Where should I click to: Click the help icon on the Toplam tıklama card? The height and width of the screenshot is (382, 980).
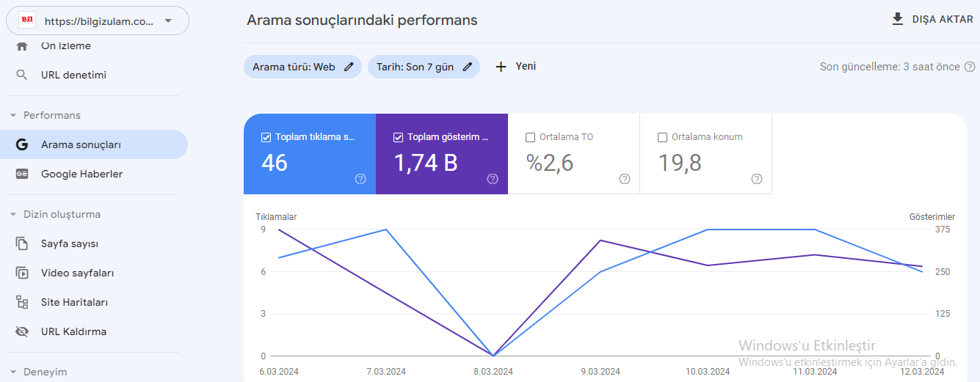pos(360,179)
